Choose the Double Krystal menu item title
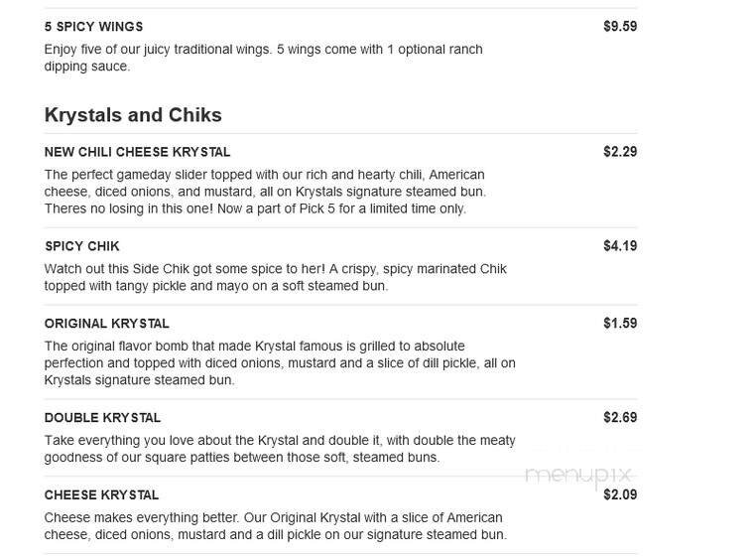Screen dimensions: 756x557 click(102, 418)
